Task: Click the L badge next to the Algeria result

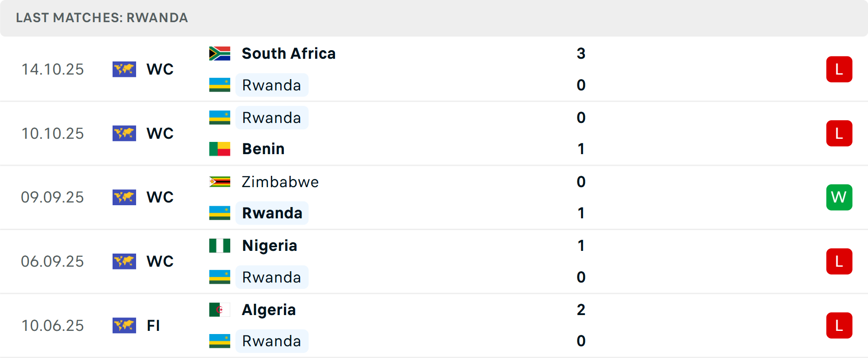Action: click(839, 325)
